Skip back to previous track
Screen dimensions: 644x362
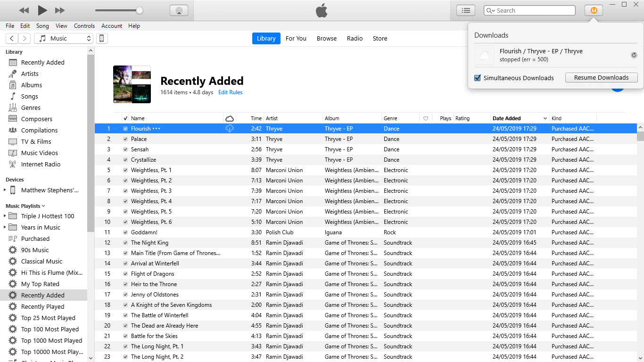(x=24, y=10)
